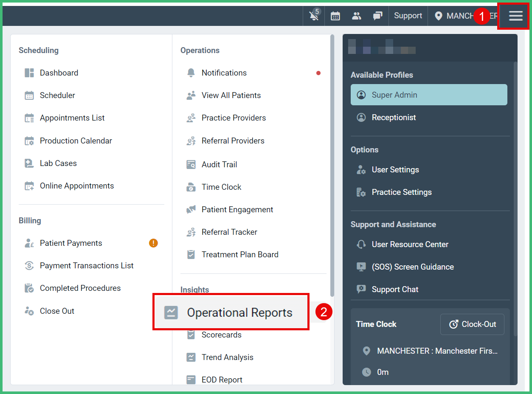Screen dimensions: 532x394
Task: Click the Clock-Out button
Action: coord(472,324)
